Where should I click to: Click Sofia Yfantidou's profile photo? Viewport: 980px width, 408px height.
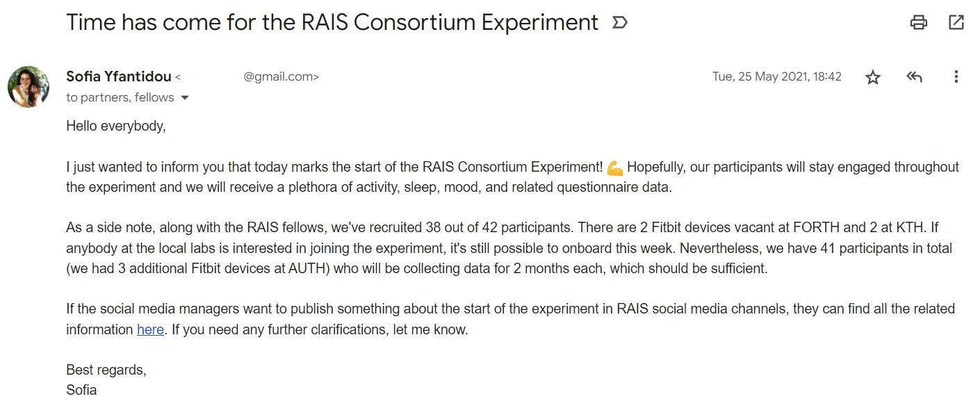pos(28,87)
